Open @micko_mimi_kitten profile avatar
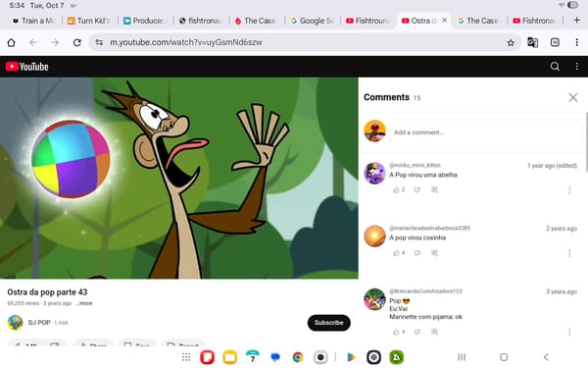The image size is (588, 368). (374, 173)
